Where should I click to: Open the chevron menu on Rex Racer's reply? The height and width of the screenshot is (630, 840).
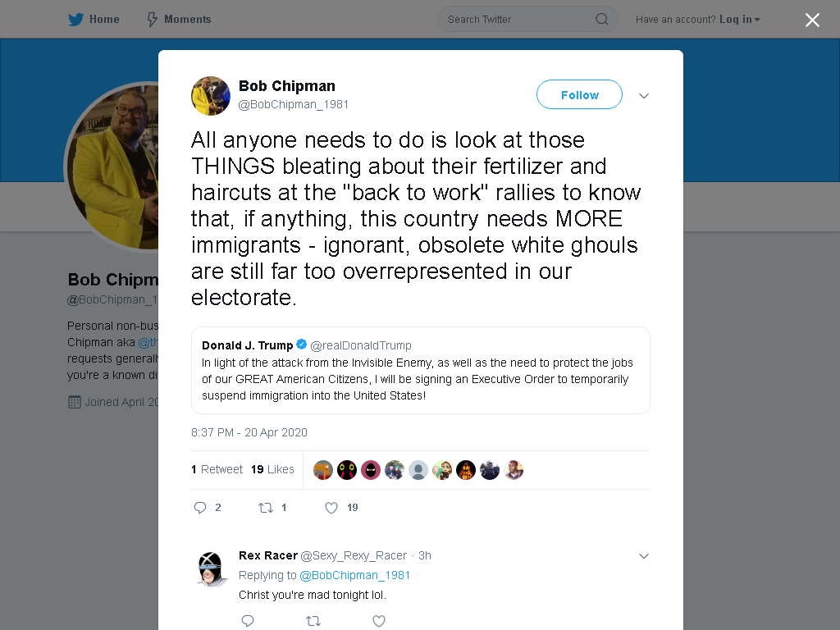click(644, 556)
